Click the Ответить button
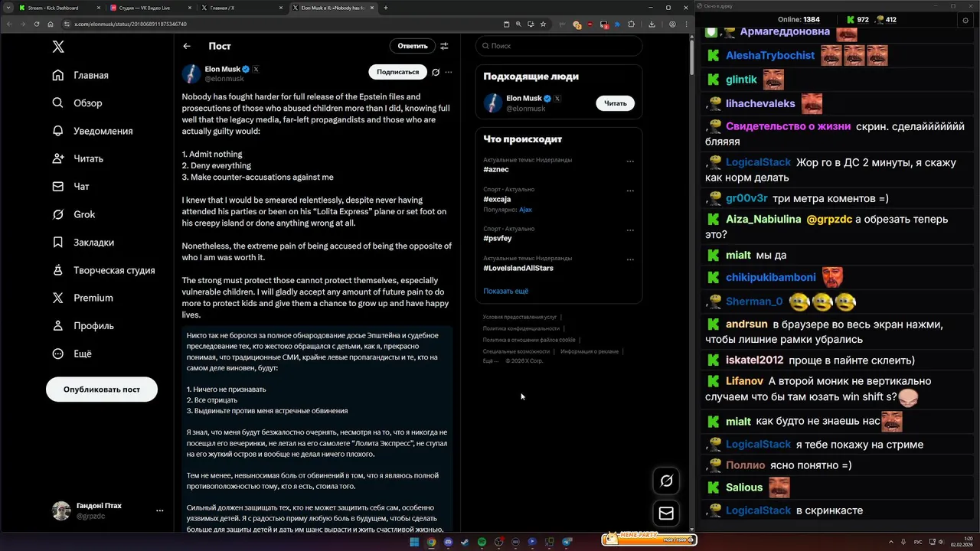This screenshot has width=980, height=551. point(413,46)
